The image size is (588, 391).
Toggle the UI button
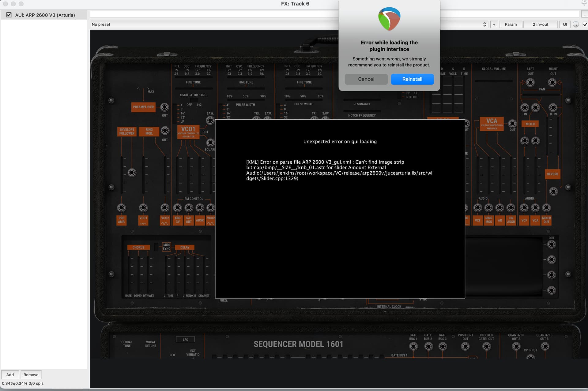tap(565, 24)
